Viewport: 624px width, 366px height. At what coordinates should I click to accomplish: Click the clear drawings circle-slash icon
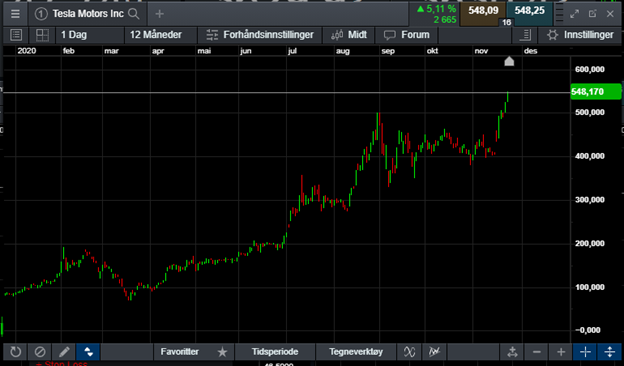pos(40,352)
